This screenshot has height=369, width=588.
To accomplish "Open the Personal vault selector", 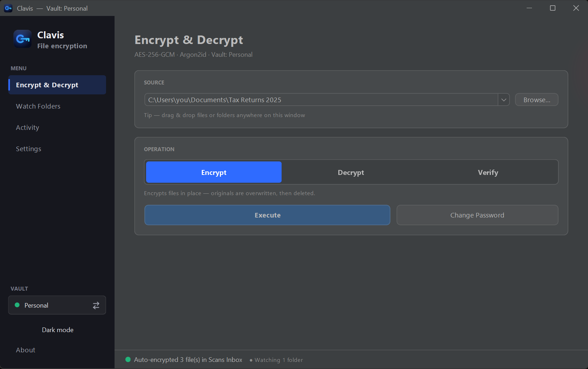I will coord(57,305).
